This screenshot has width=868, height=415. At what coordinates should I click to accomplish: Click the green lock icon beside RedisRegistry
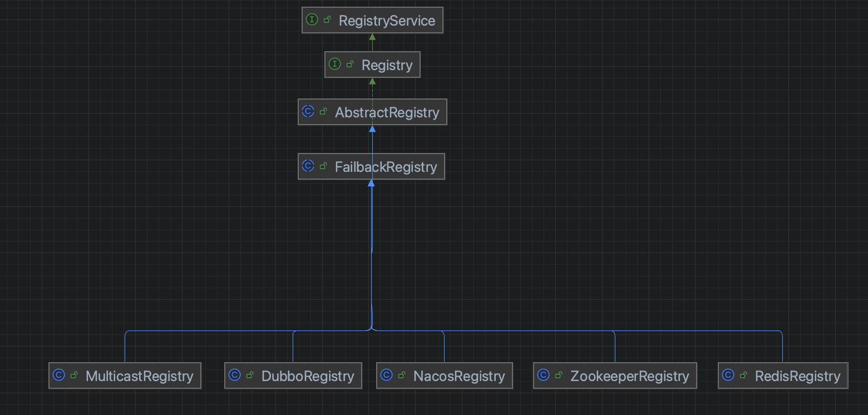[744, 376]
